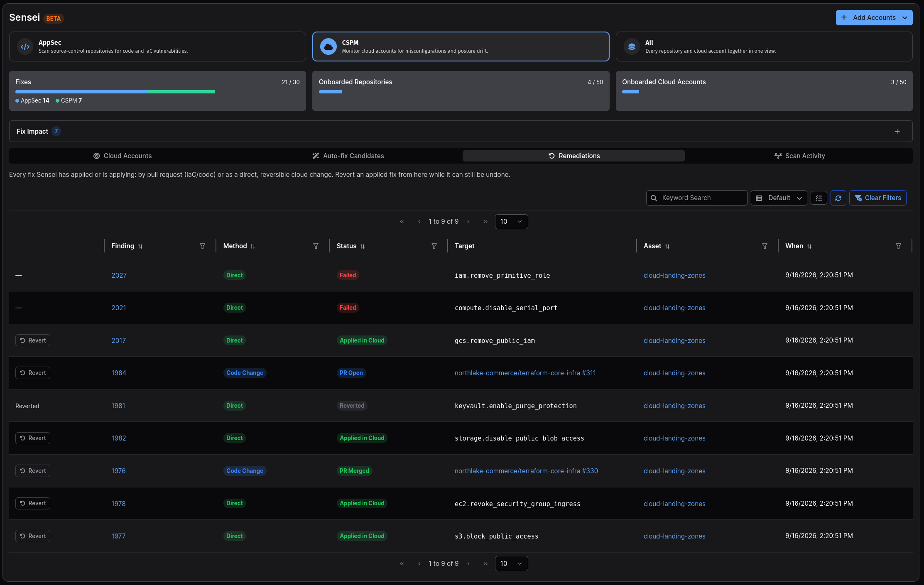Image resolution: width=924 pixels, height=585 pixels.
Task: Click the CSPM cloud icon
Action: click(x=328, y=47)
